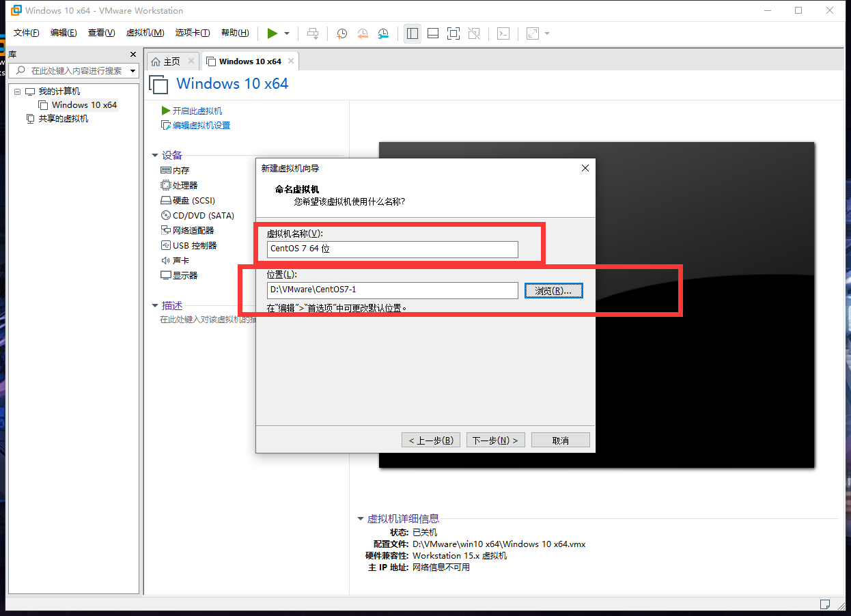851x616 pixels.
Task: Click the configuration file path text
Action: coord(499,544)
